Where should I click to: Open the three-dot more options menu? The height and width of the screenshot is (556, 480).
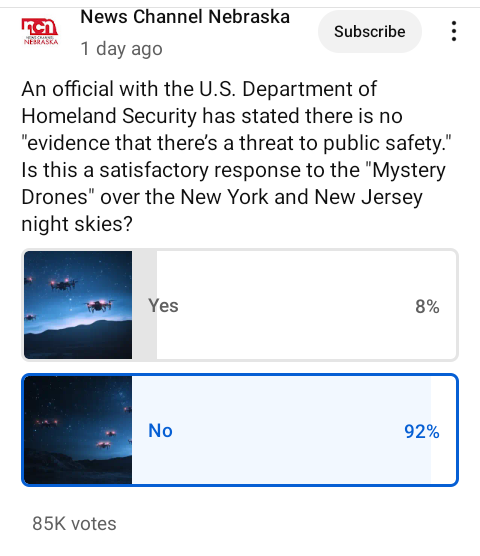point(454,31)
